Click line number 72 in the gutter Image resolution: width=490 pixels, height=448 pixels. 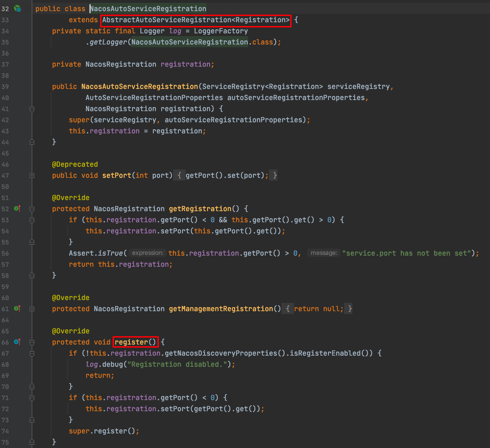(x=5, y=409)
